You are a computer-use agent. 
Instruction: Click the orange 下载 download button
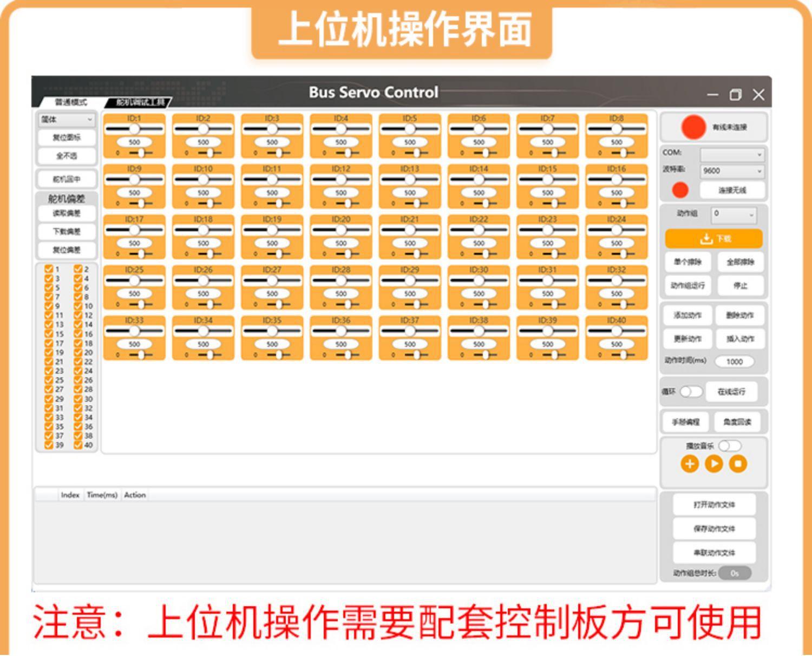[x=713, y=238]
